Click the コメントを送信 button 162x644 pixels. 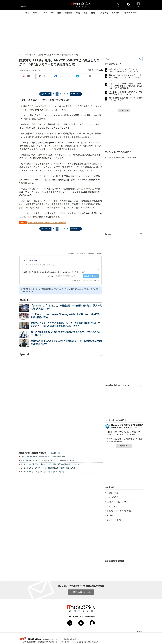pos(91,276)
